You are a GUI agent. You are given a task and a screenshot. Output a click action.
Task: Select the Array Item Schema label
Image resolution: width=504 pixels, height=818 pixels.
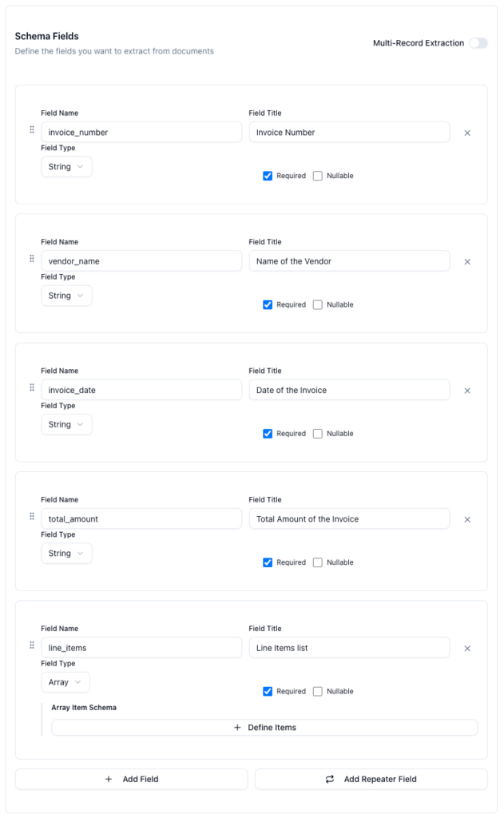point(84,708)
